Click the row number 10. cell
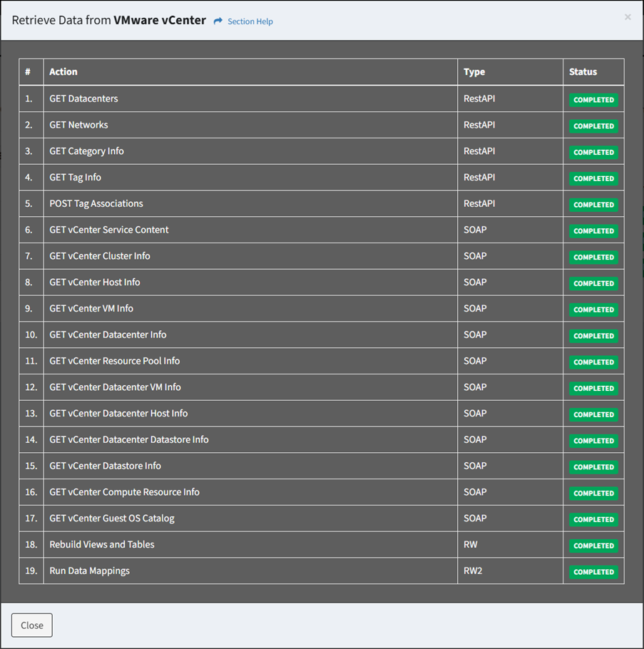Image resolution: width=644 pixels, height=649 pixels. click(x=31, y=334)
